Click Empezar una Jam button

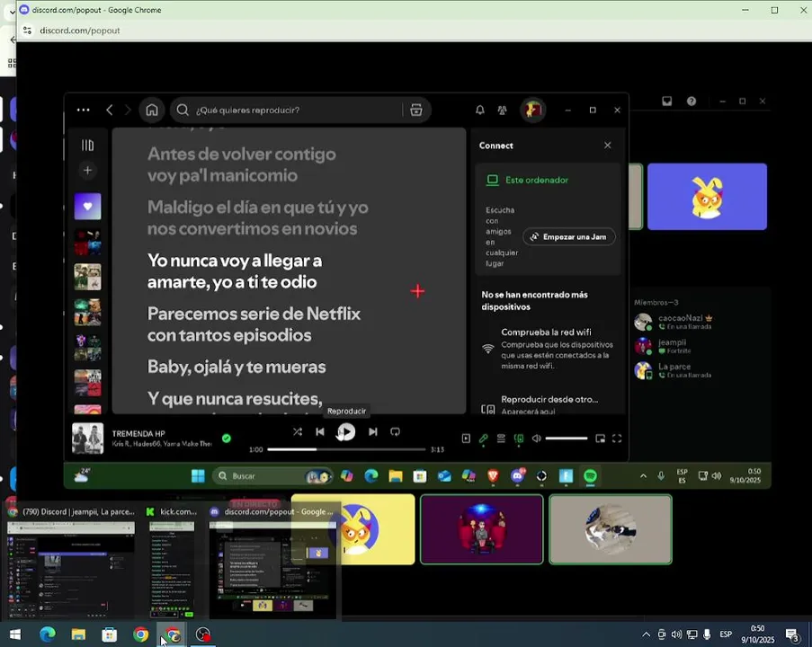pos(569,236)
